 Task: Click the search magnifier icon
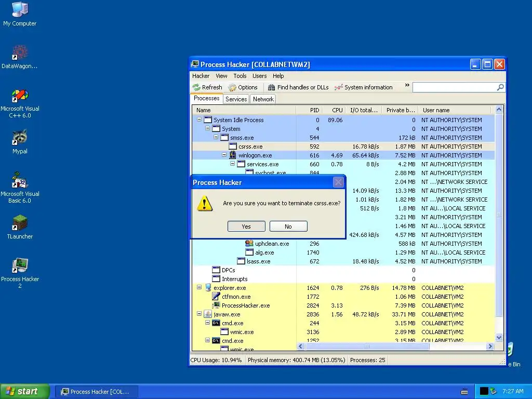[500, 87]
